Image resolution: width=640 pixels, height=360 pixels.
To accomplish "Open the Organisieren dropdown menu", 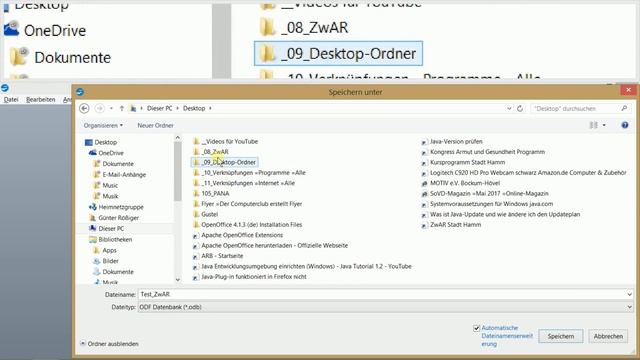I will [x=103, y=125].
